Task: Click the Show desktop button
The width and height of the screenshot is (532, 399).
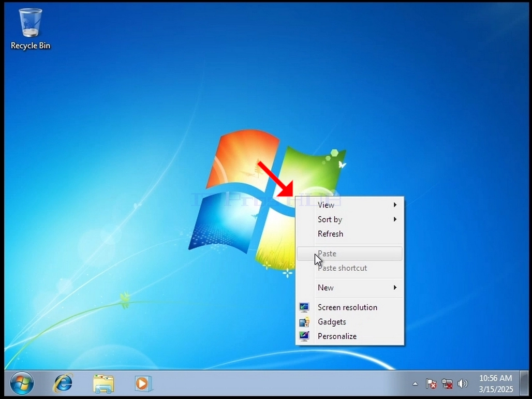Action: [x=524, y=383]
